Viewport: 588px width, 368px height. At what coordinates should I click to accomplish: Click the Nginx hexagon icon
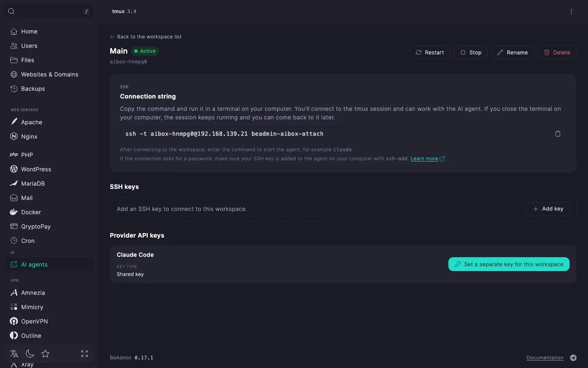tap(14, 136)
